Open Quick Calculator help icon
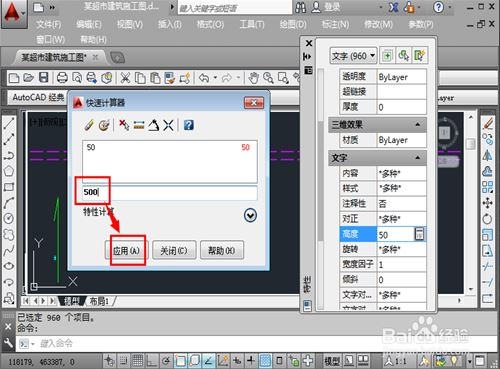 click(189, 125)
